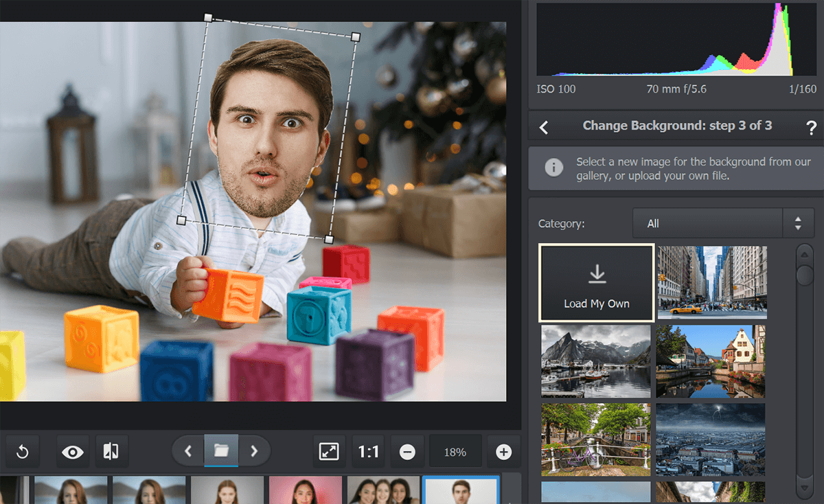Open help question mark icon
This screenshot has width=824, height=504.
811,127
